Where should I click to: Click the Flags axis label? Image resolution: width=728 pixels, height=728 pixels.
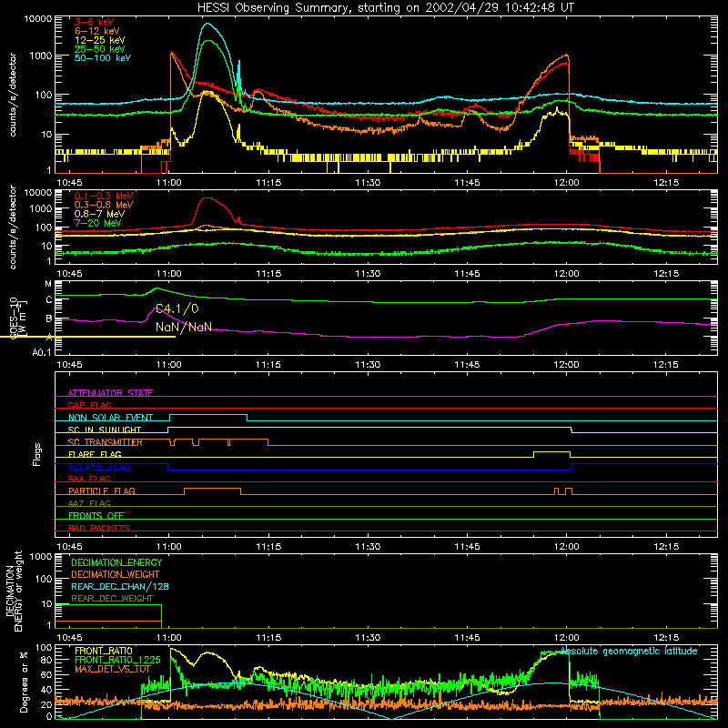pyautogui.click(x=37, y=454)
